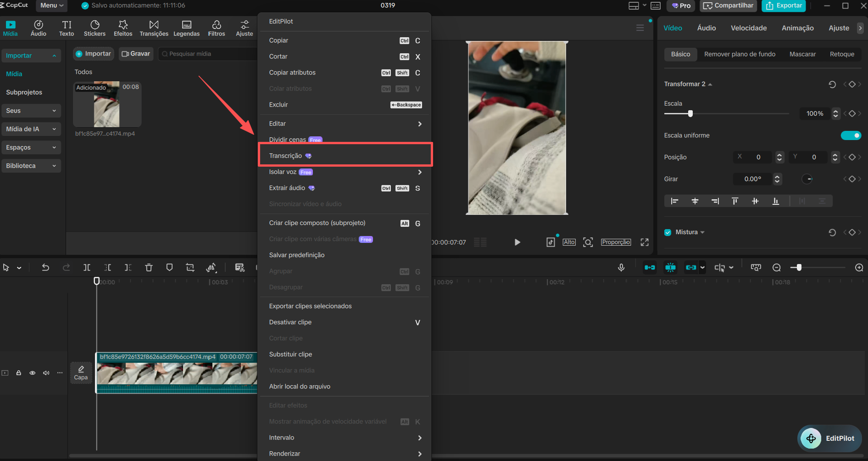Select the bf1c85e97..c4174.mp4 media thumbnail
The image size is (868, 461).
[x=107, y=104]
